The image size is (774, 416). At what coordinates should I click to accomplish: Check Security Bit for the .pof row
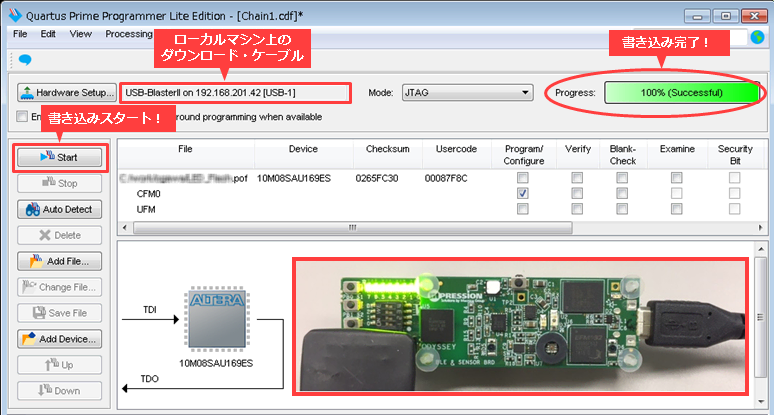(735, 178)
